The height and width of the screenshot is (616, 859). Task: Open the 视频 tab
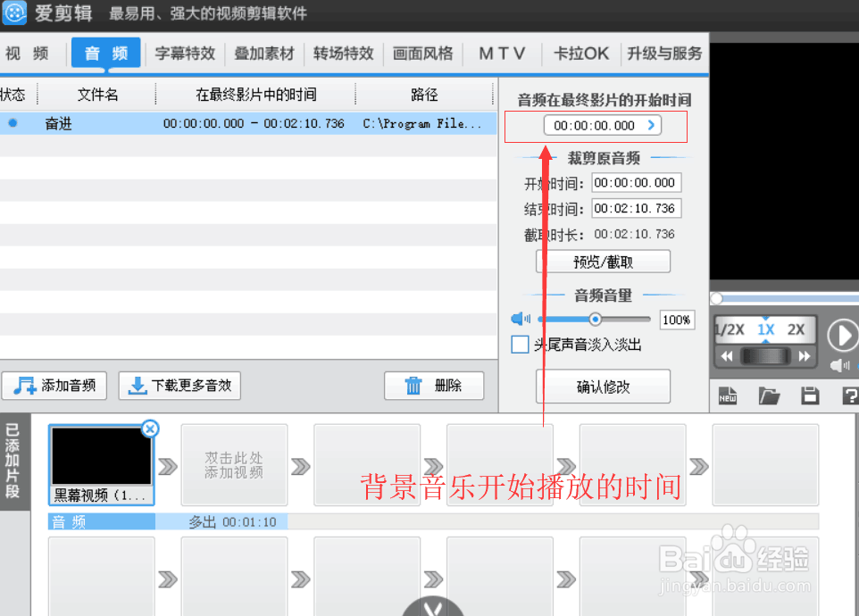tap(28, 54)
